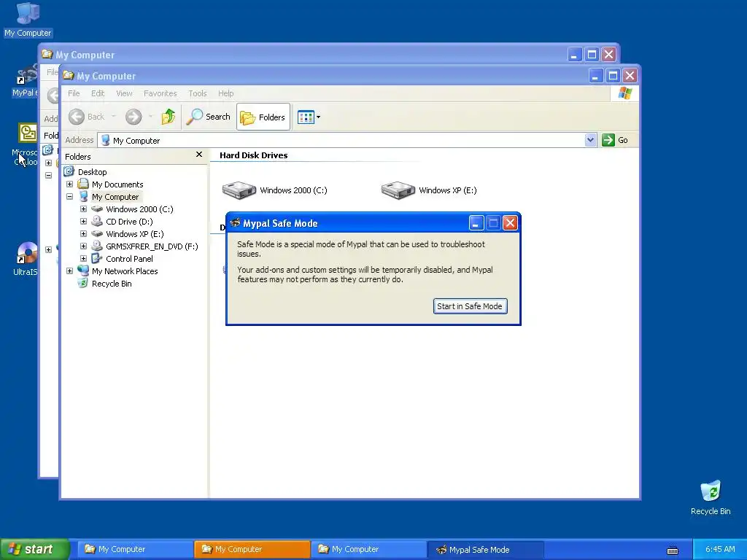747x560 pixels.
Task: Click the keyboard icon in system tray
Action: pos(672,550)
